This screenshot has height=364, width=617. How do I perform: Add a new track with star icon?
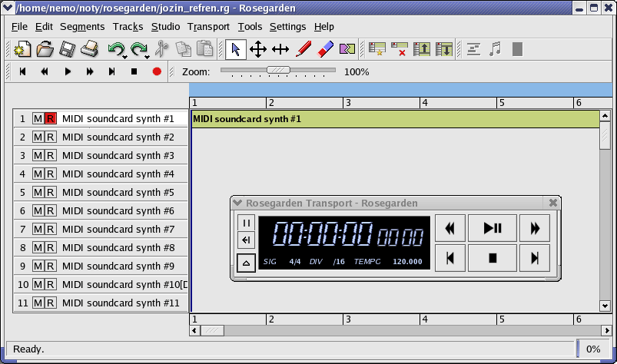(377, 49)
